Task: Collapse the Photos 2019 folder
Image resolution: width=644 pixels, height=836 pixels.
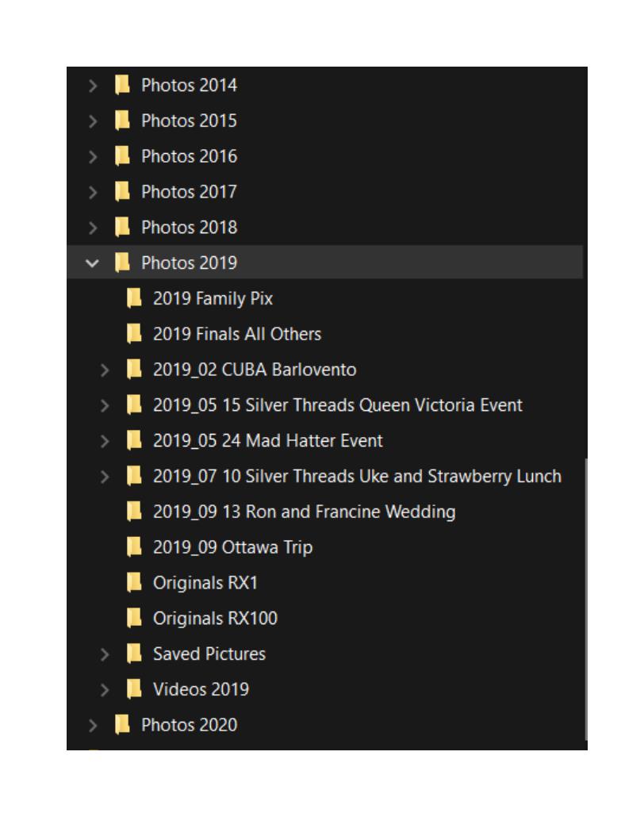Action: click(94, 263)
